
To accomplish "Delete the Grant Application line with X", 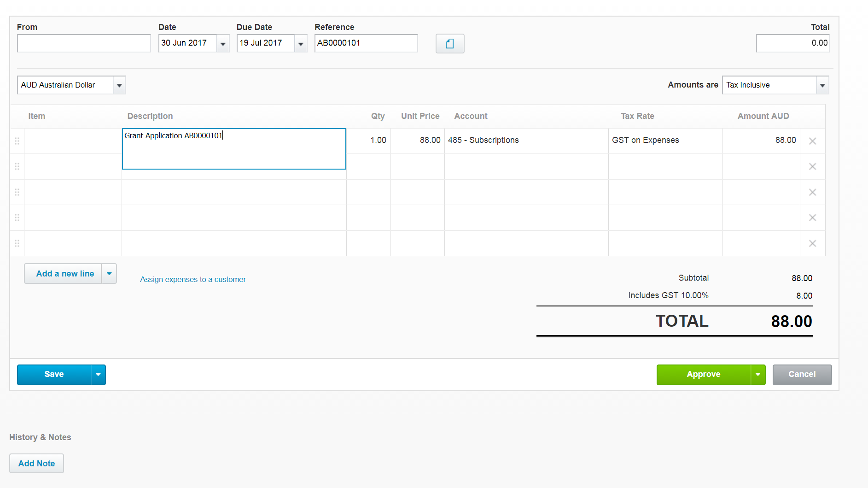I will [x=812, y=141].
